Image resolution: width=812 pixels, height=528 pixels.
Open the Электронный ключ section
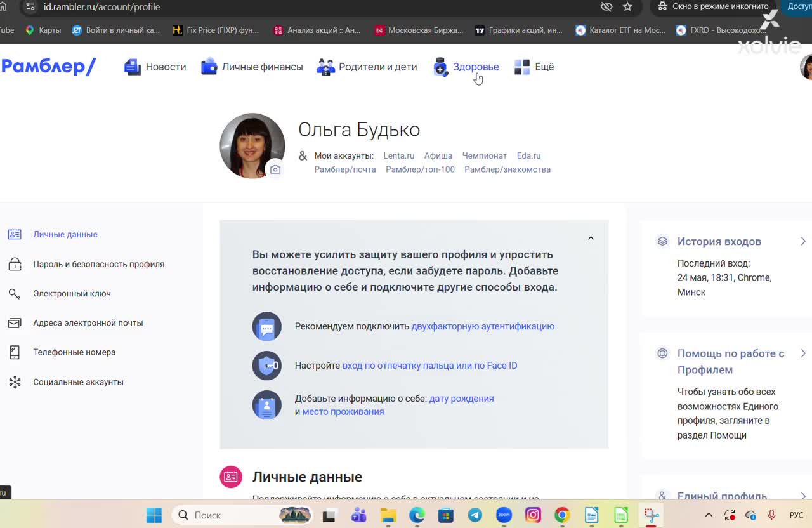pyautogui.click(x=72, y=293)
